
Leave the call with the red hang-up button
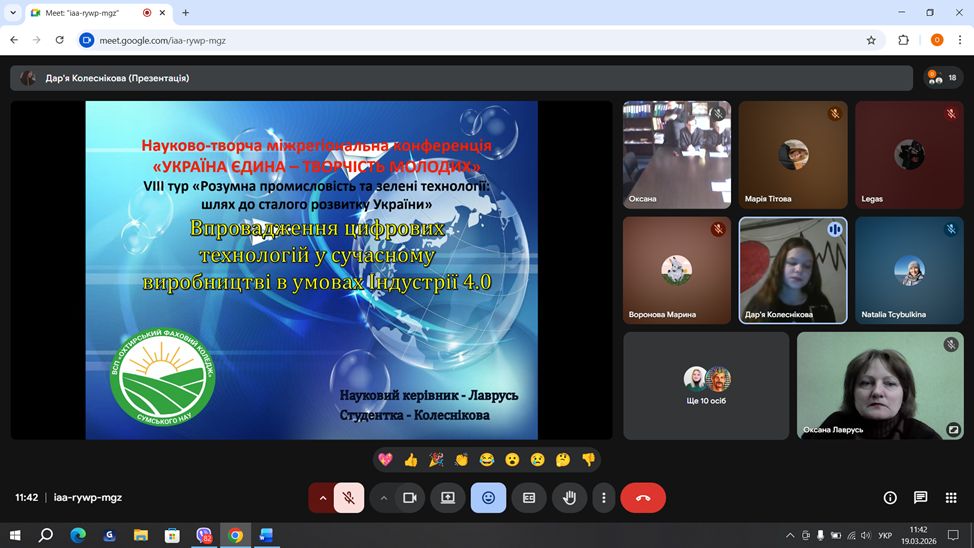pos(643,497)
